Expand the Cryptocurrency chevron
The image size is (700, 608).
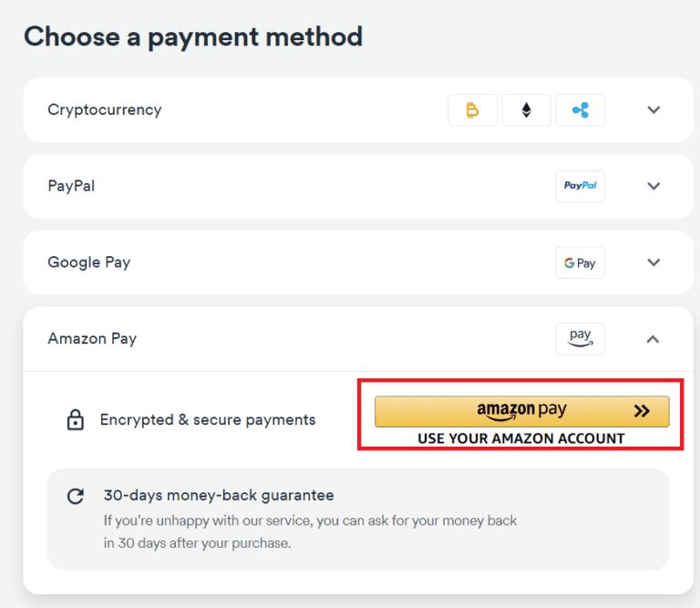pos(653,110)
